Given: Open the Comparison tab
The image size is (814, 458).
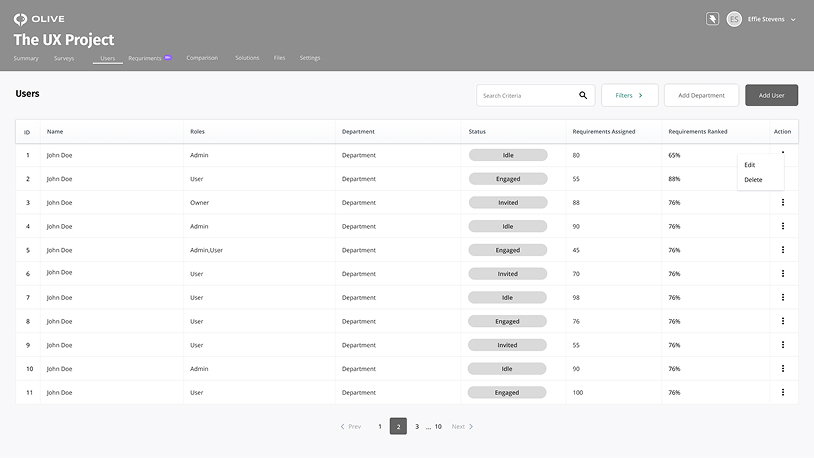Looking at the screenshot, I should click(x=202, y=58).
